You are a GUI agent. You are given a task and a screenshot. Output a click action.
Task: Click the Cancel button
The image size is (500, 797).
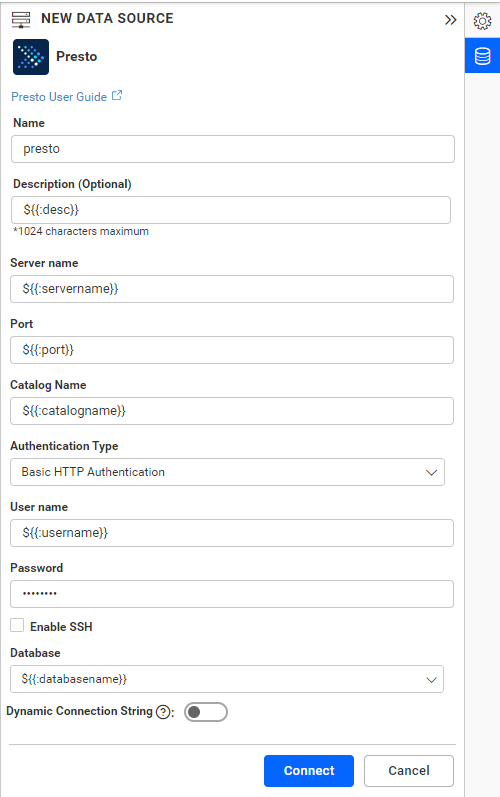pos(409,771)
